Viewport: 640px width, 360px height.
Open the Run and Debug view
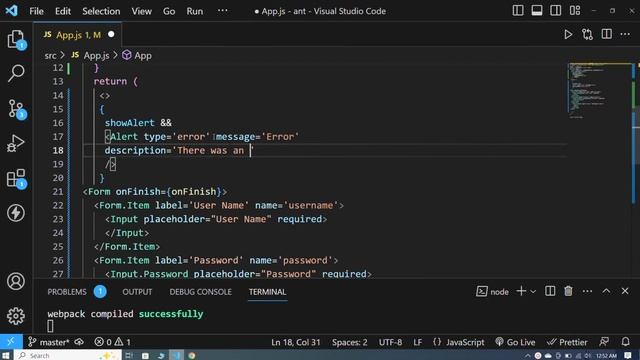click(16, 143)
